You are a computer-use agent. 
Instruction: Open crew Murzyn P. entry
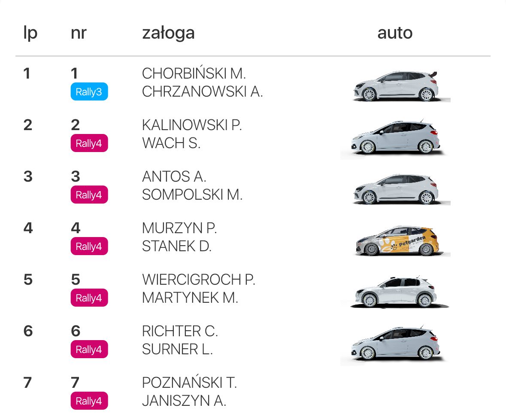(x=179, y=228)
